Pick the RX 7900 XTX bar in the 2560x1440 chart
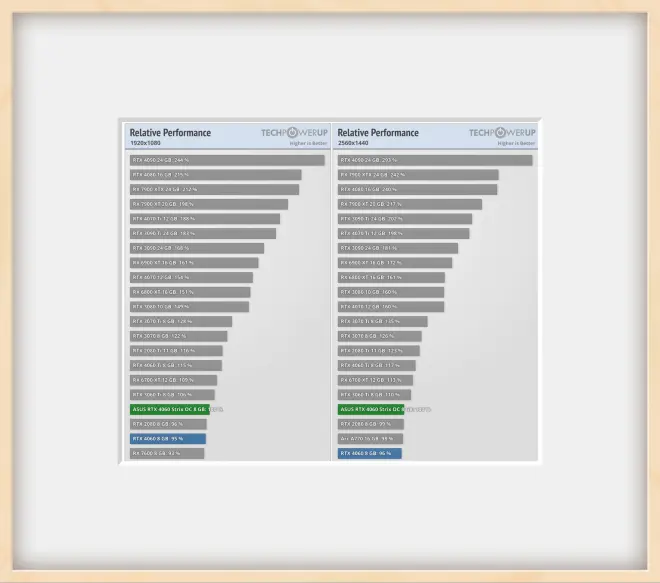 [x=417, y=175]
